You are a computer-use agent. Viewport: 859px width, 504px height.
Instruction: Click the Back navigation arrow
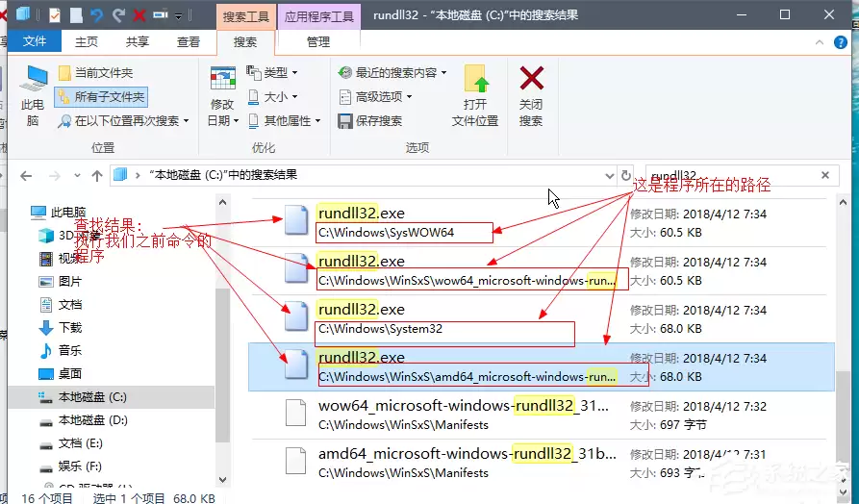click(x=26, y=176)
